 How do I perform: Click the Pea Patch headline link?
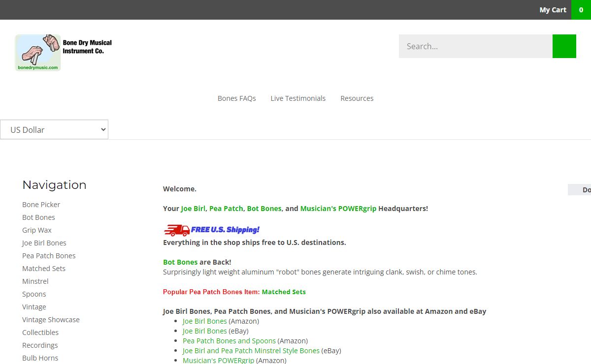pyautogui.click(x=226, y=209)
